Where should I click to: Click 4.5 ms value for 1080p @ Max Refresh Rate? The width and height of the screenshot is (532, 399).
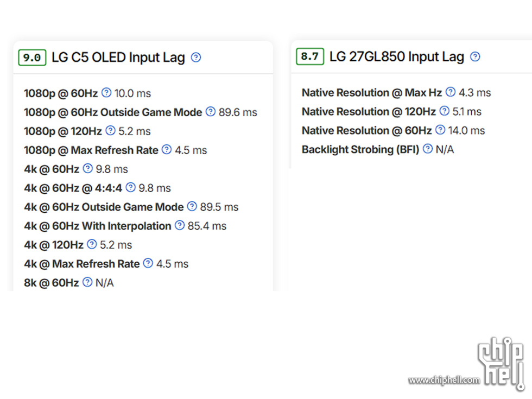coord(191,150)
